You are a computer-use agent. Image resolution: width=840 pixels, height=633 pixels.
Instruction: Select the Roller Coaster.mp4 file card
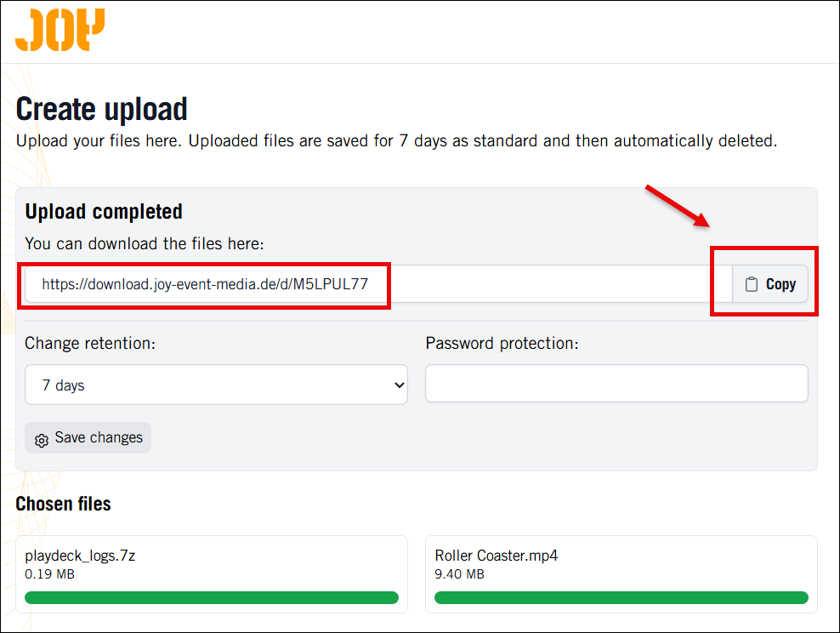[621, 574]
